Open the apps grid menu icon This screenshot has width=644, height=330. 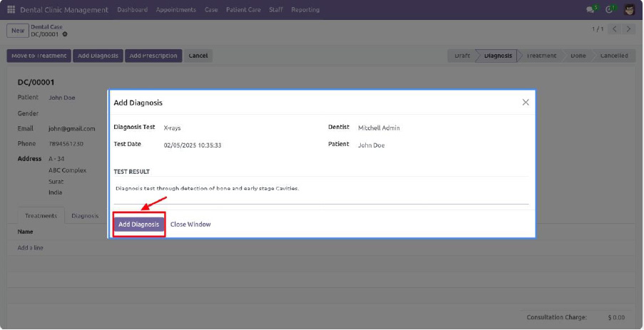(11, 10)
